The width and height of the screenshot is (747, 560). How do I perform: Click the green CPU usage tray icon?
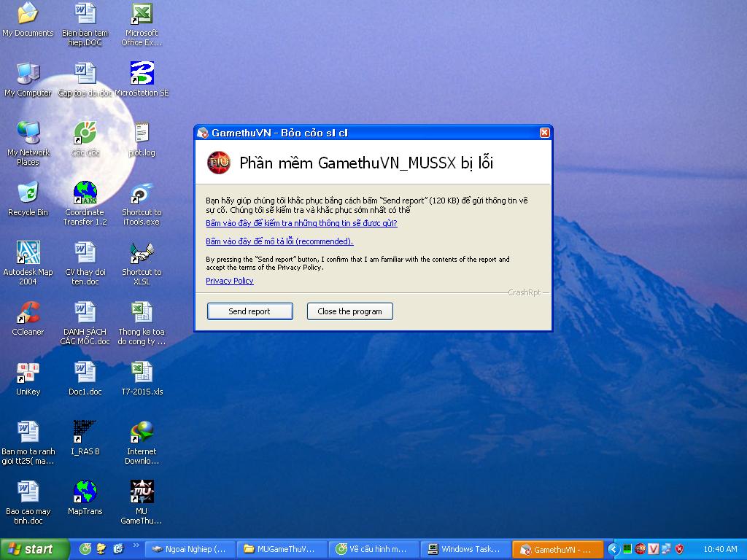coord(627,549)
